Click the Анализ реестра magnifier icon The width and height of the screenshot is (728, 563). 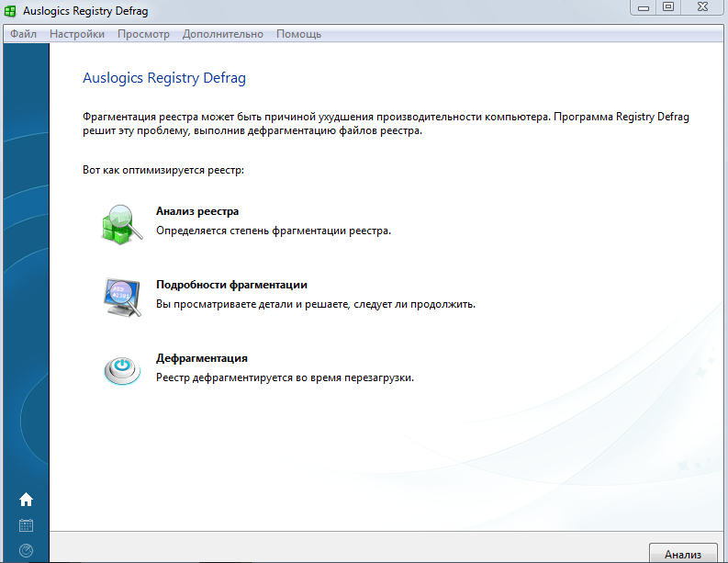point(122,224)
